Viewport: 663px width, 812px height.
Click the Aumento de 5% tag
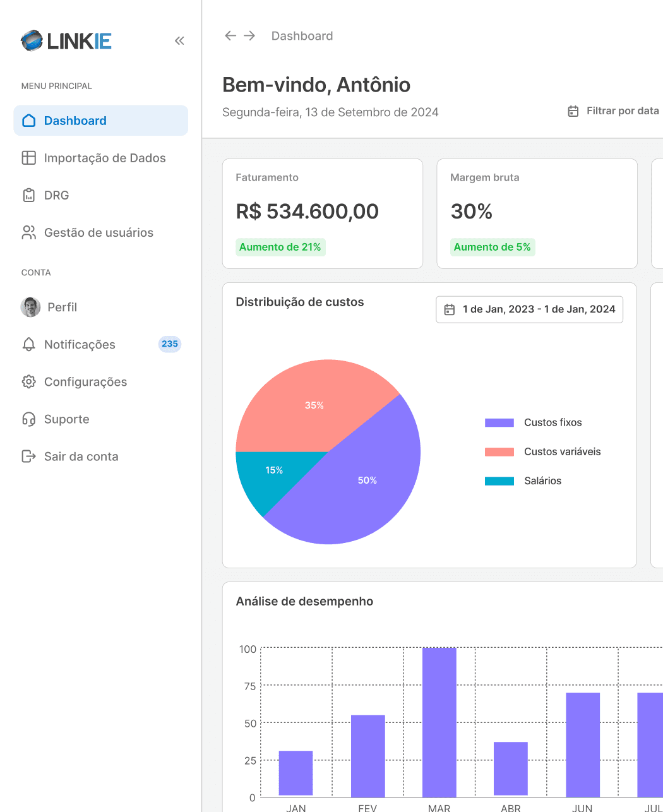click(x=493, y=247)
